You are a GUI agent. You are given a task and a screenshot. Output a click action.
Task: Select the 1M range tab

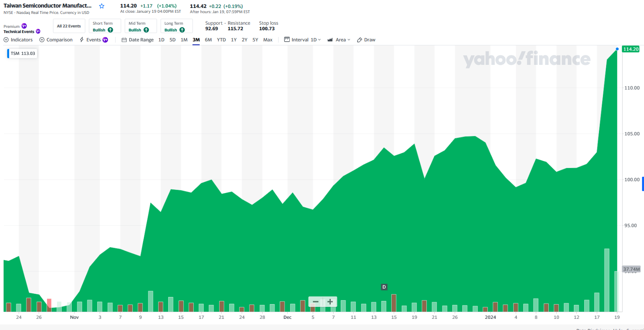[x=184, y=40]
